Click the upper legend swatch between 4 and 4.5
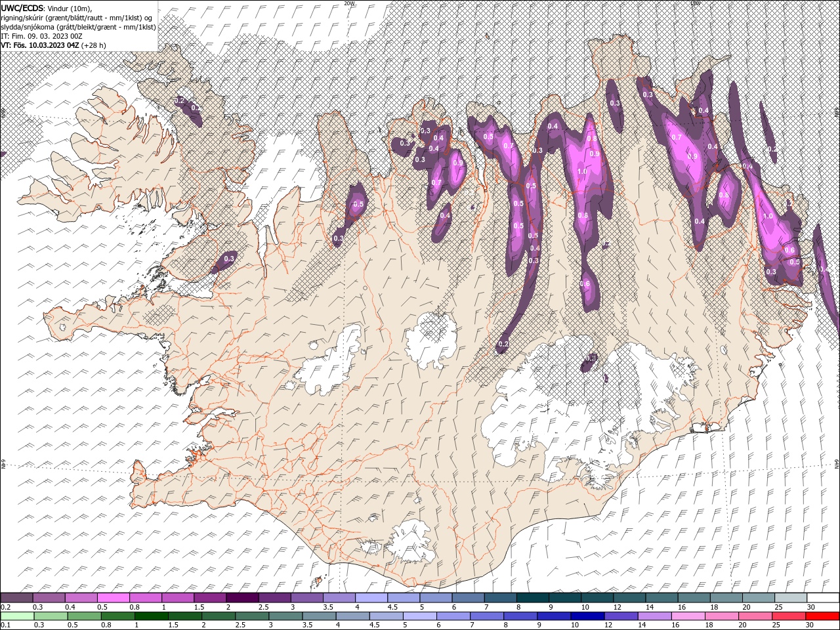This screenshot has height=630, width=840. [x=371, y=598]
